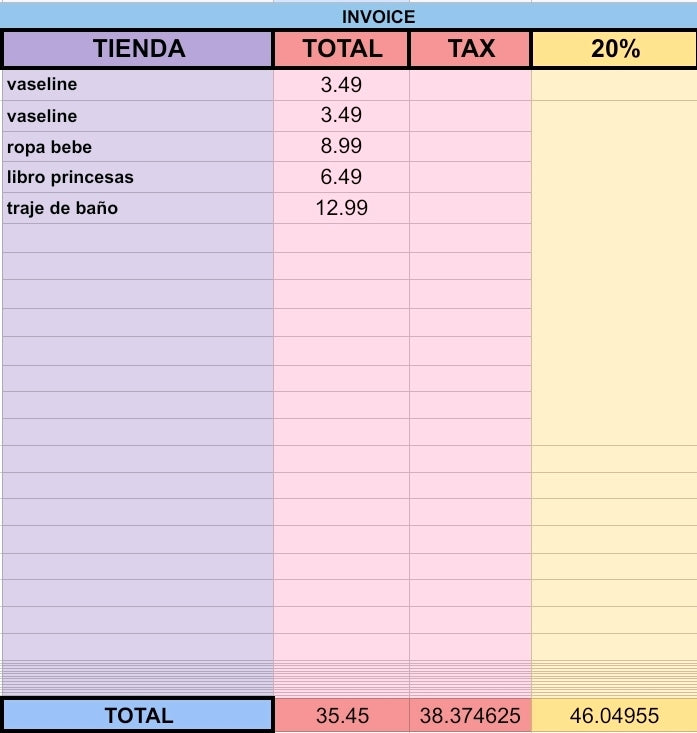Click the empty item cell below traje de baño

tap(138, 238)
